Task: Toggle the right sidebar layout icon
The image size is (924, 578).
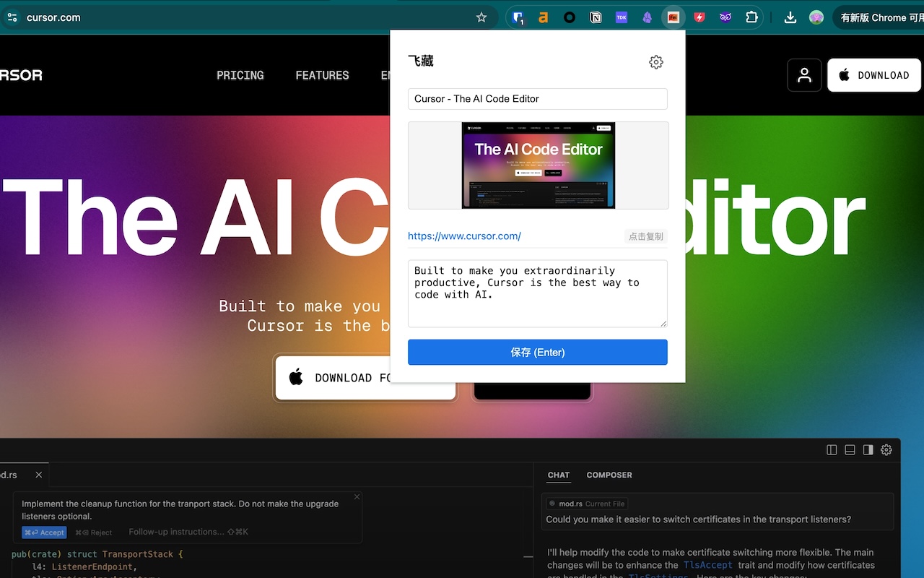Action: tap(868, 449)
